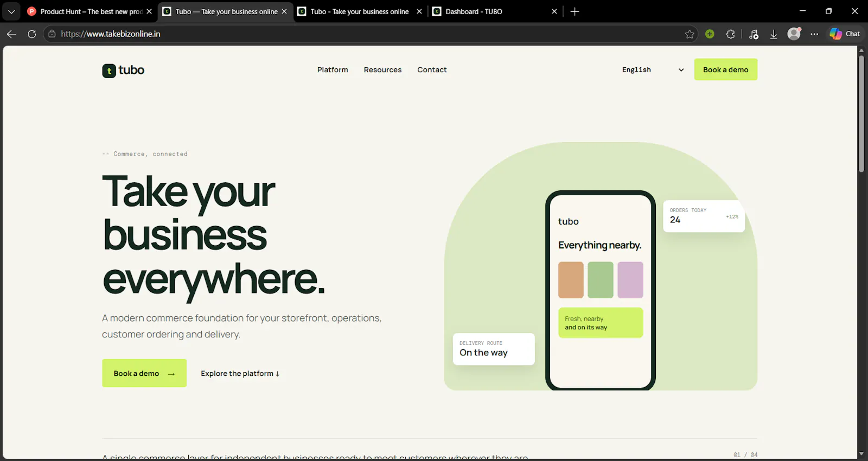Close the Dashboard - TUBO tab
Image resolution: width=868 pixels, height=461 pixels.
tap(554, 11)
